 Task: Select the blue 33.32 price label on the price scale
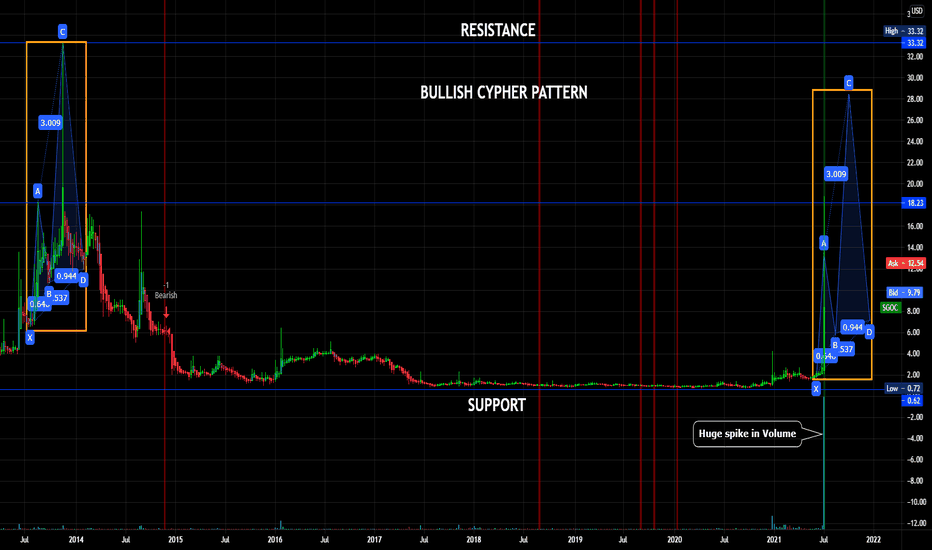click(914, 43)
